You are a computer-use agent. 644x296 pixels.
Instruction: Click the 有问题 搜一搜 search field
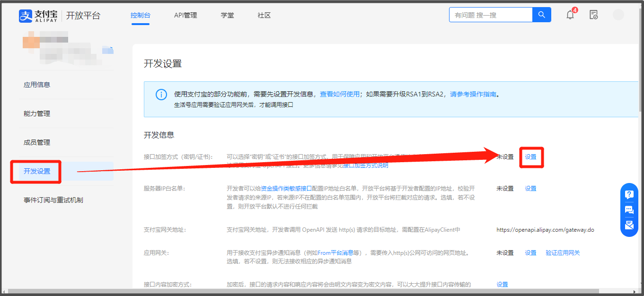pos(491,15)
